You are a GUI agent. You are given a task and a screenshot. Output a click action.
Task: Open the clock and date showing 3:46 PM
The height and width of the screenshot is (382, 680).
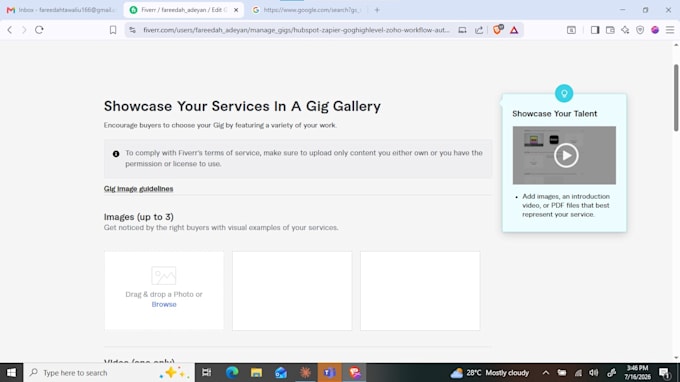point(637,372)
